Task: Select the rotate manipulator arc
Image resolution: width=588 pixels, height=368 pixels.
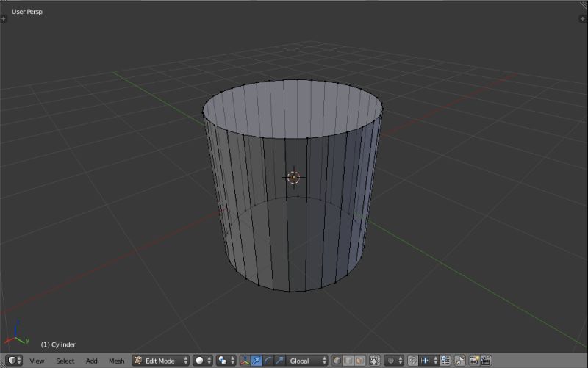Action: click(268, 361)
